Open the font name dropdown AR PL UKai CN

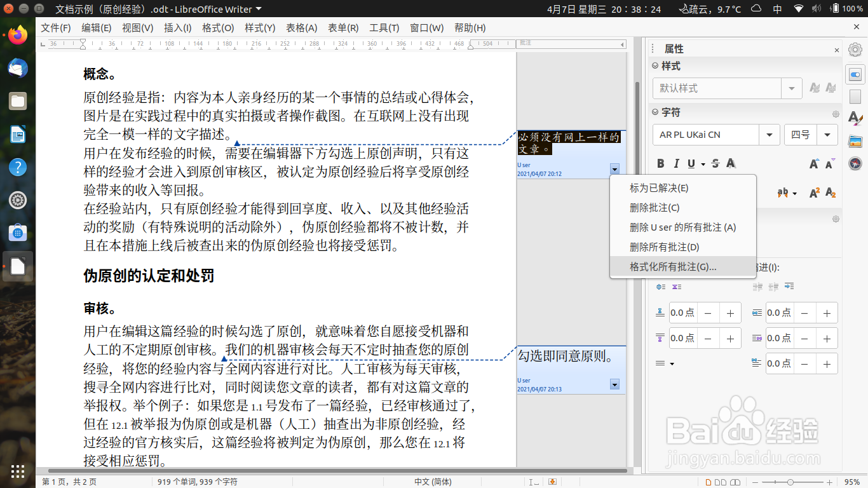(768, 135)
